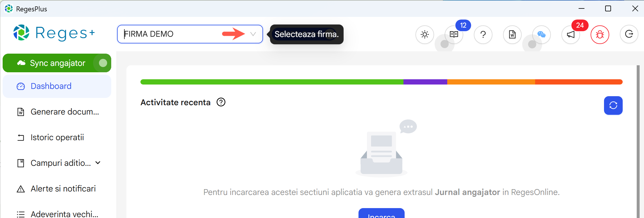Open the chat bubbles icon
The width and height of the screenshot is (644, 218).
542,35
